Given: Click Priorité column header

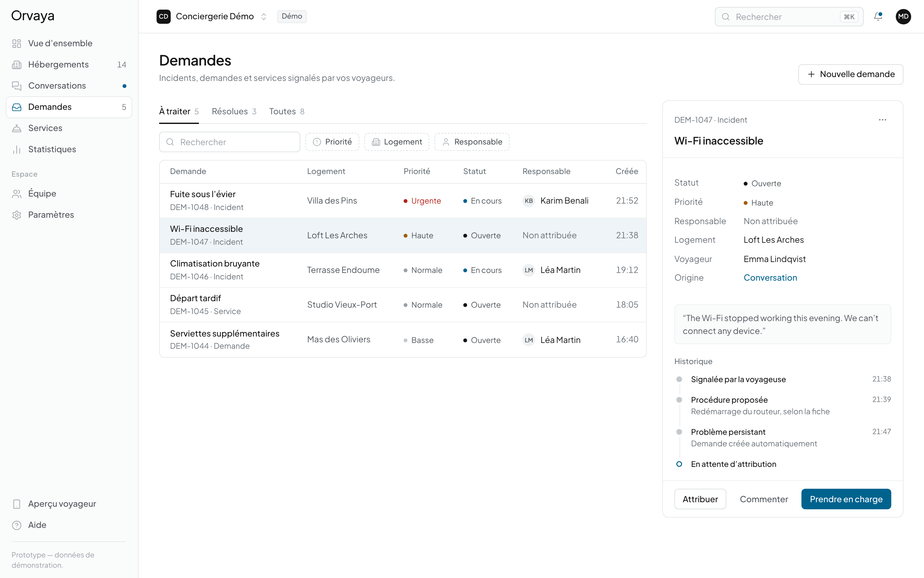Looking at the screenshot, I should click(416, 171).
